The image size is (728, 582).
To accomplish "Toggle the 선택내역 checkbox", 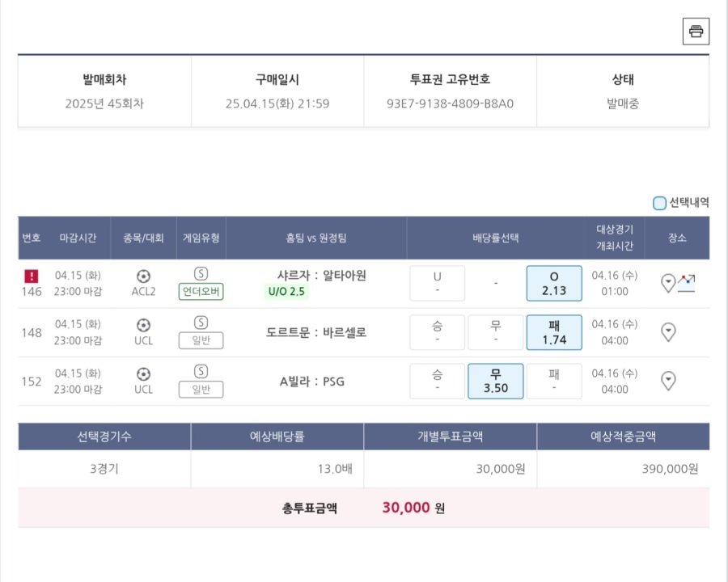I will click(x=659, y=203).
